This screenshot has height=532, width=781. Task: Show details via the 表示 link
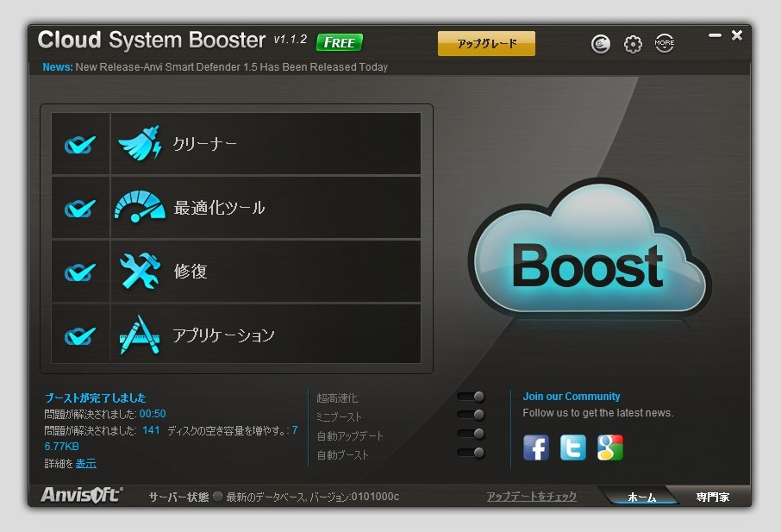point(84,463)
